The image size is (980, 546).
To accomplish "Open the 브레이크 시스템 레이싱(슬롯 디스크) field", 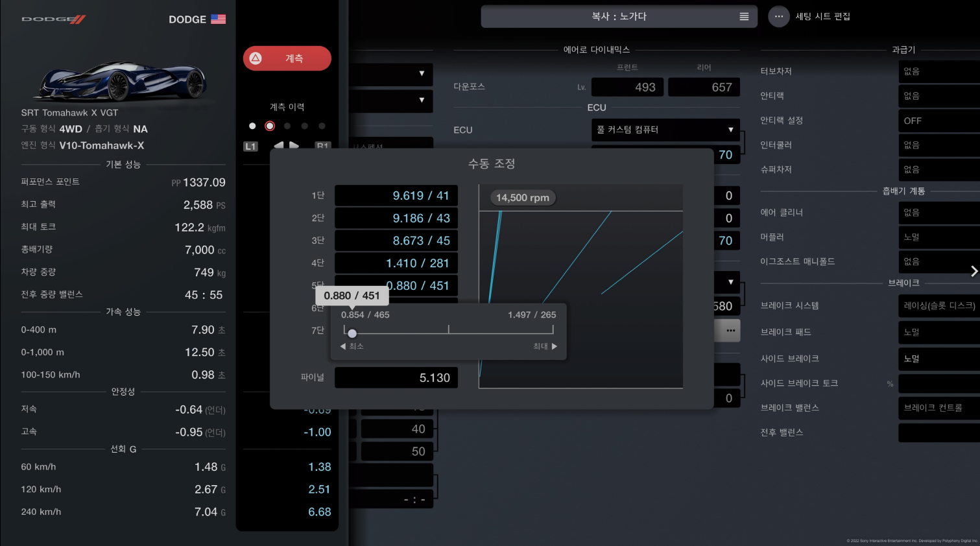I will coord(939,305).
